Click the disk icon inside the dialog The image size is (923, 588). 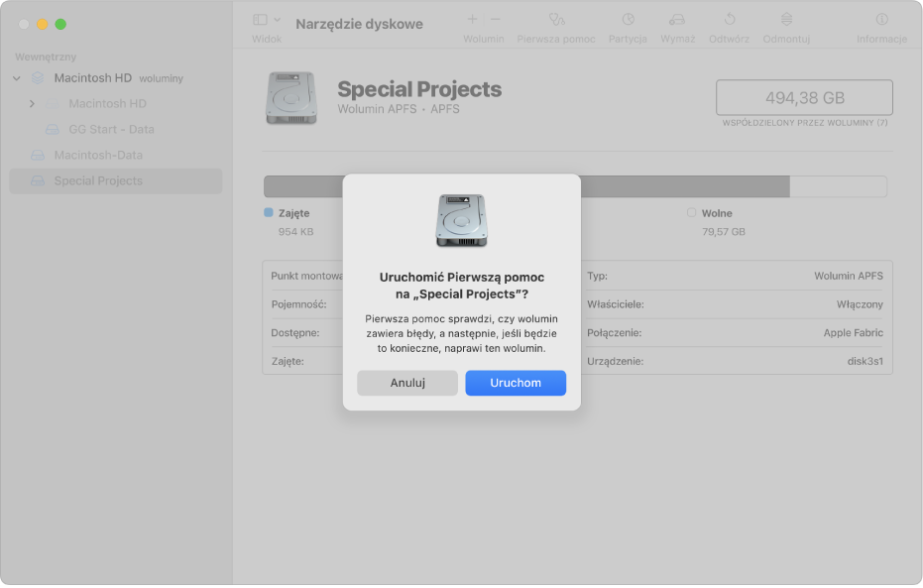(x=462, y=220)
